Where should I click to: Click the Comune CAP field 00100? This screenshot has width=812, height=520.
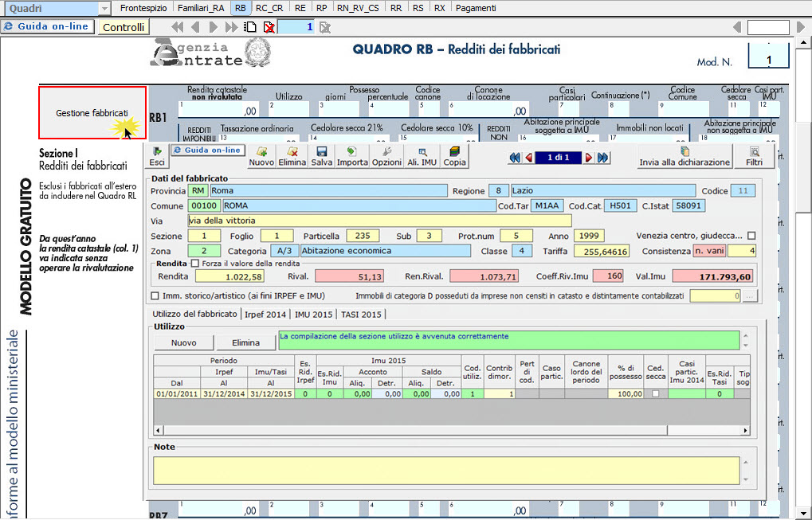tap(204, 206)
